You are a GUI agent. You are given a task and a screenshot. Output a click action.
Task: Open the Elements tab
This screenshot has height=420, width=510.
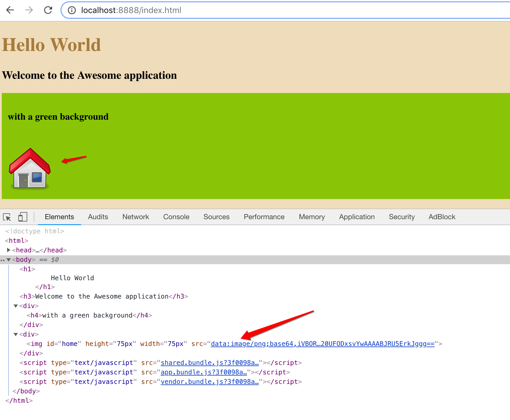59,217
